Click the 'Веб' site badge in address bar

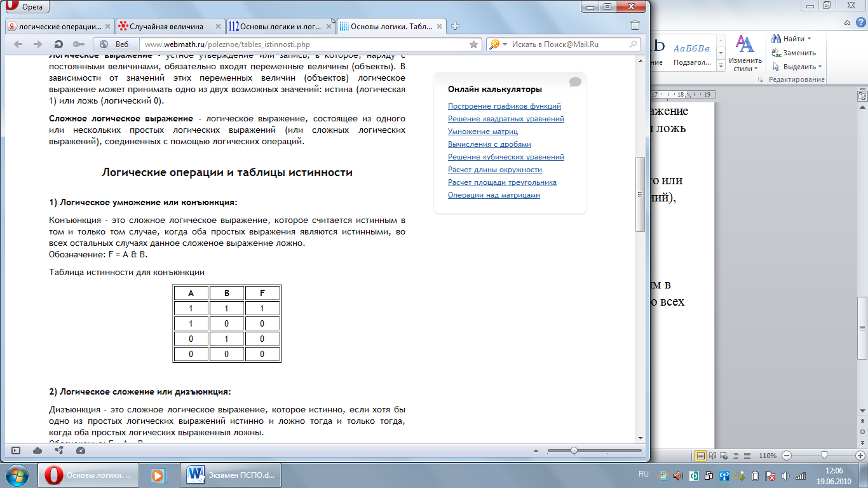click(x=115, y=44)
